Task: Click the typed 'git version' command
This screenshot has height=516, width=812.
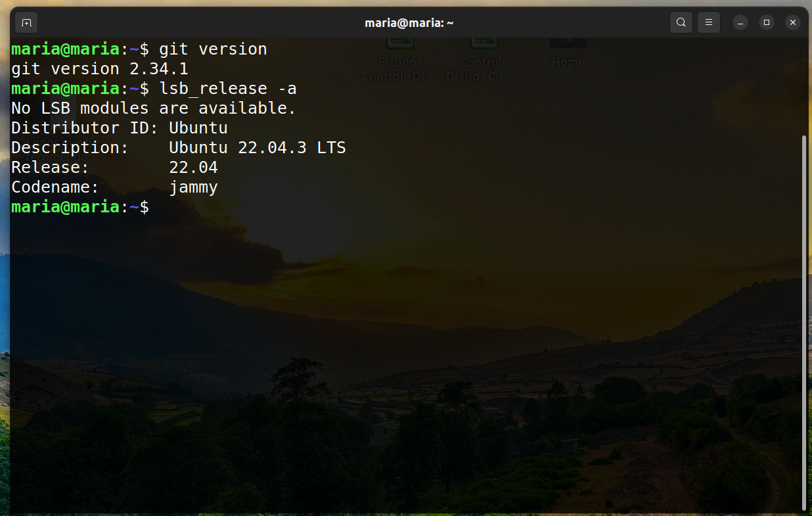Action: (x=213, y=49)
